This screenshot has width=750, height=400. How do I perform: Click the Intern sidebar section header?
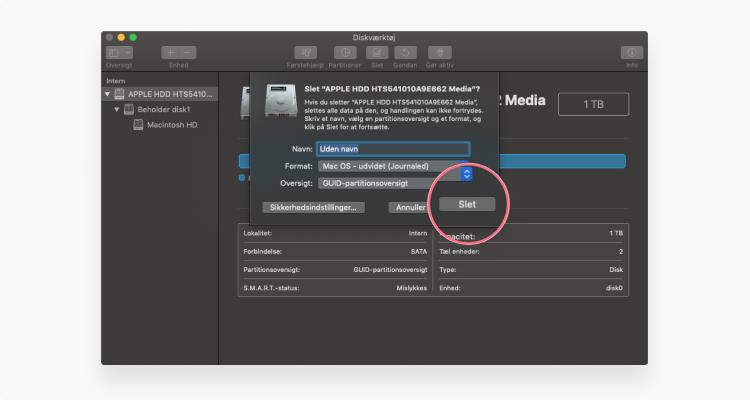coord(116,81)
